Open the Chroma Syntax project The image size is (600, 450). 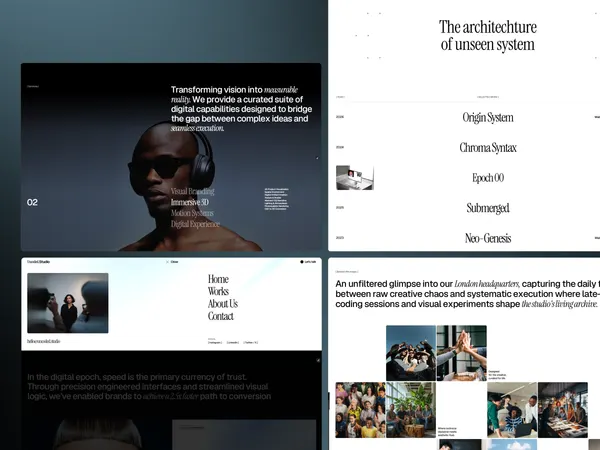tap(488, 148)
